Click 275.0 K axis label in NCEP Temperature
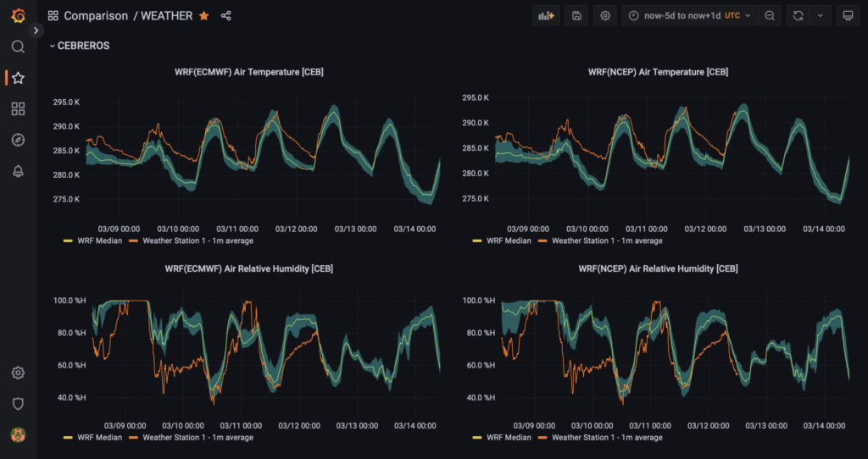The height and width of the screenshot is (459, 868). [476, 198]
